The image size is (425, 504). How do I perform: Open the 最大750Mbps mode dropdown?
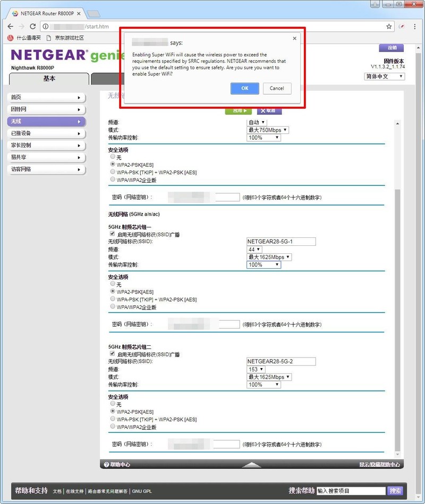(268, 130)
